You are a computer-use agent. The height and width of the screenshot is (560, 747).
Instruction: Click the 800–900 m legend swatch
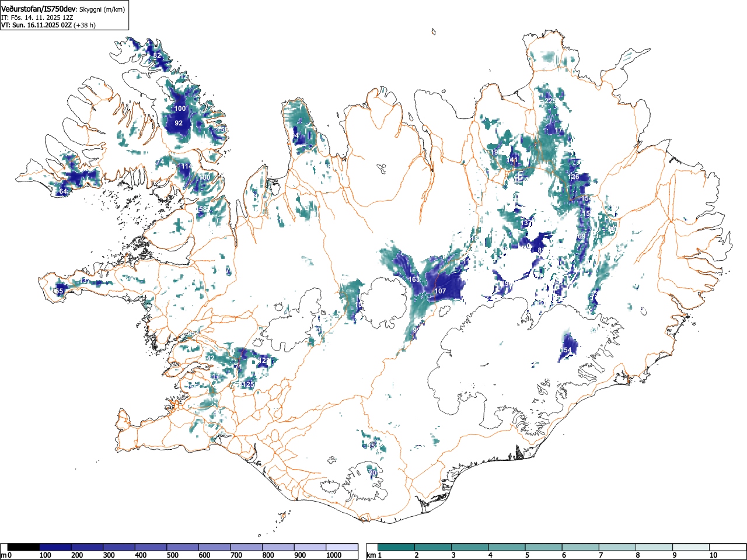click(278, 547)
